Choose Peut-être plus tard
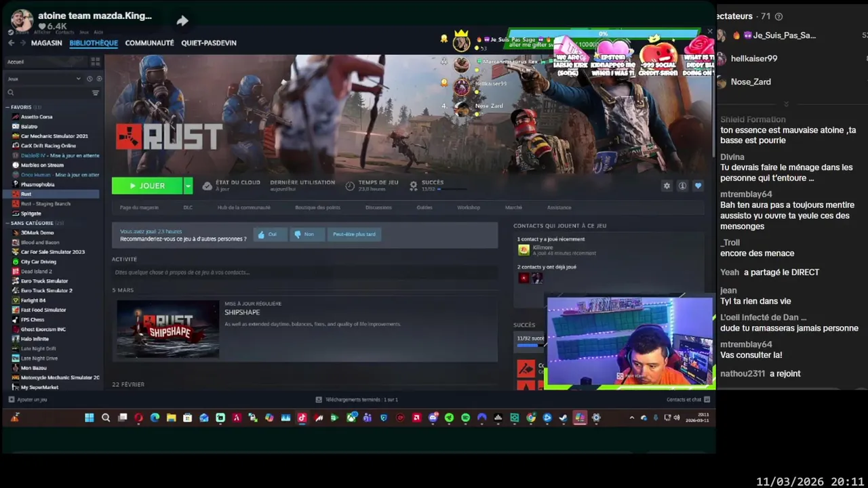 [x=354, y=235]
